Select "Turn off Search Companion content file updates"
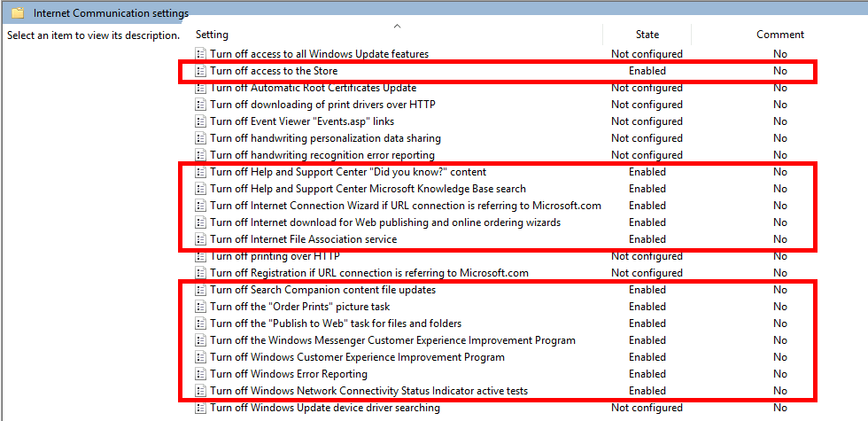 coord(322,290)
